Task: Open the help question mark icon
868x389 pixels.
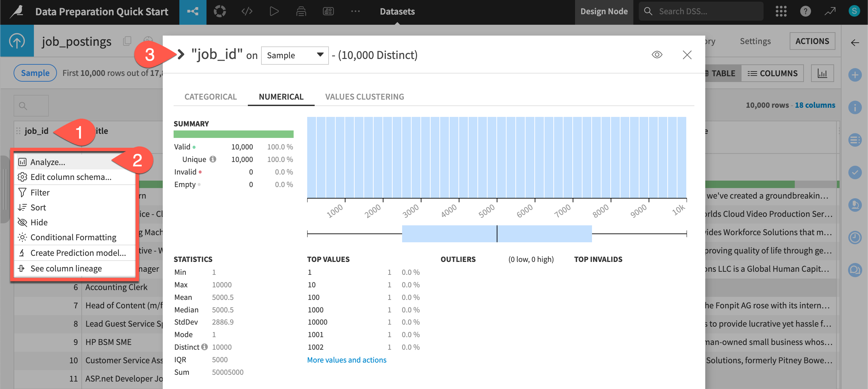Action: [x=806, y=11]
